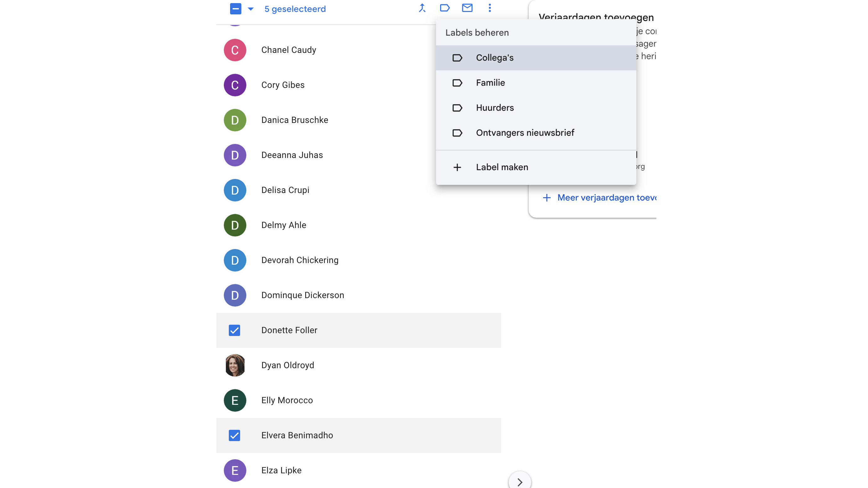
Task: Click the label icon beside Familie
Action: click(457, 83)
